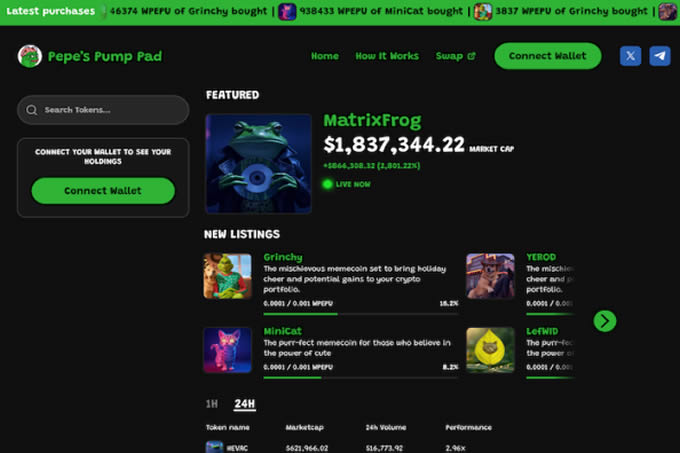The width and height of the screenshot is (680, 453).
Task: Click the LefWID token icon
Action: (491, 350)
